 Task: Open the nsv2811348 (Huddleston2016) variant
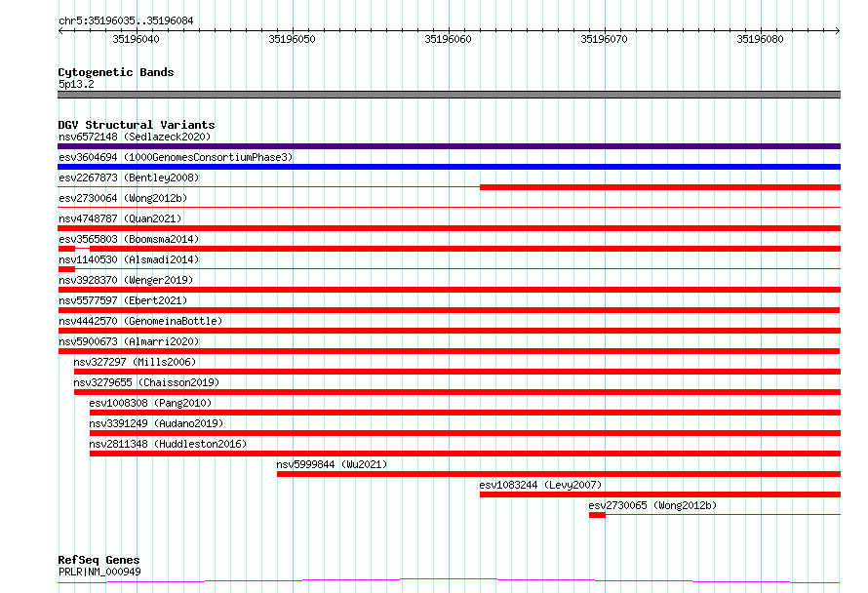pos(168,444)
